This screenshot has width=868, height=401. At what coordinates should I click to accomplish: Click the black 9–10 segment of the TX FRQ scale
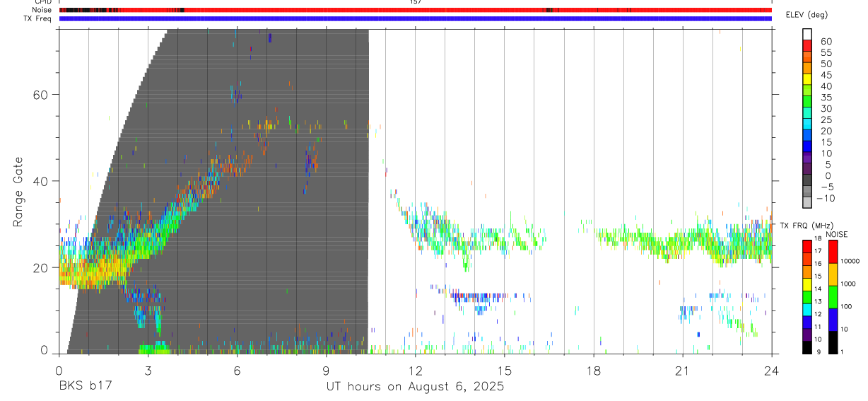[x=807, y=347]
